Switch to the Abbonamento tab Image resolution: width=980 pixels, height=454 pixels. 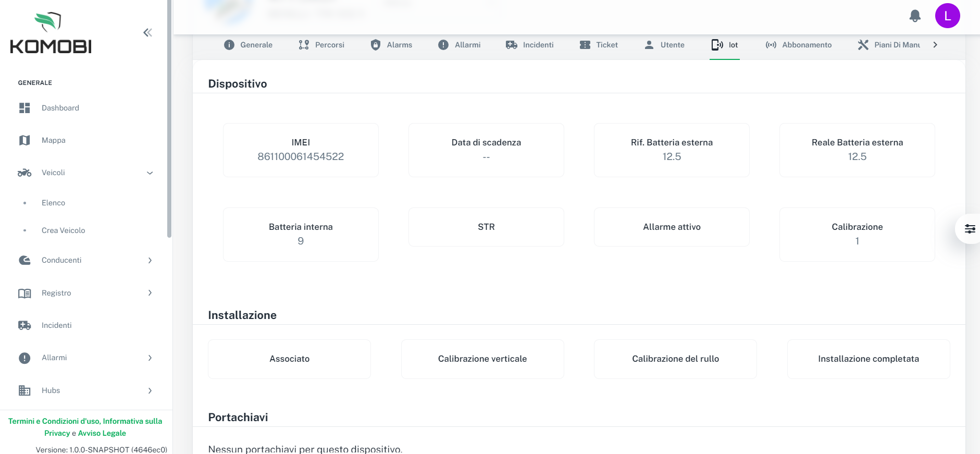pyautogui.click(x=798, y=45)
